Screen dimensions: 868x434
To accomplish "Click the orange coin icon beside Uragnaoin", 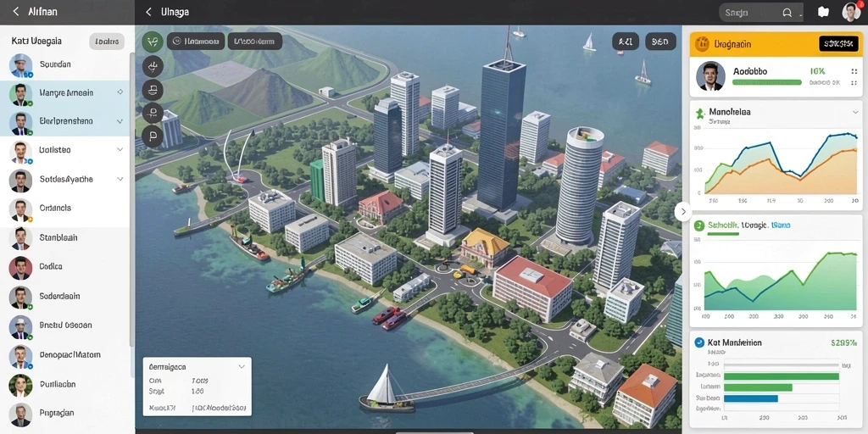I will (x=702, y=43).
